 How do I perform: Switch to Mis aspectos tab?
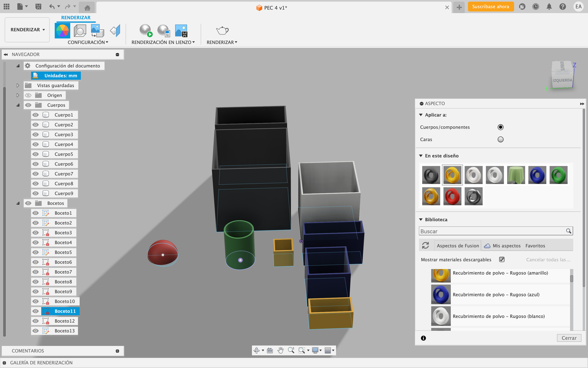click(502, 246)
